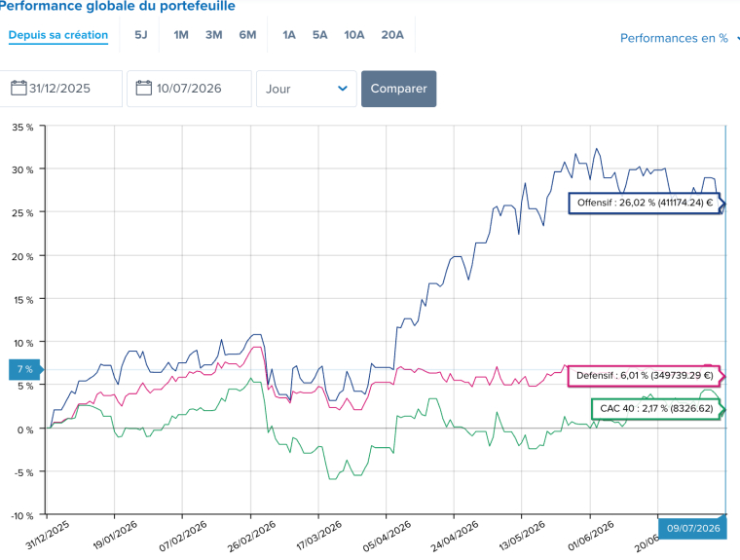Click the start date calendar icon

pos(18,89)
